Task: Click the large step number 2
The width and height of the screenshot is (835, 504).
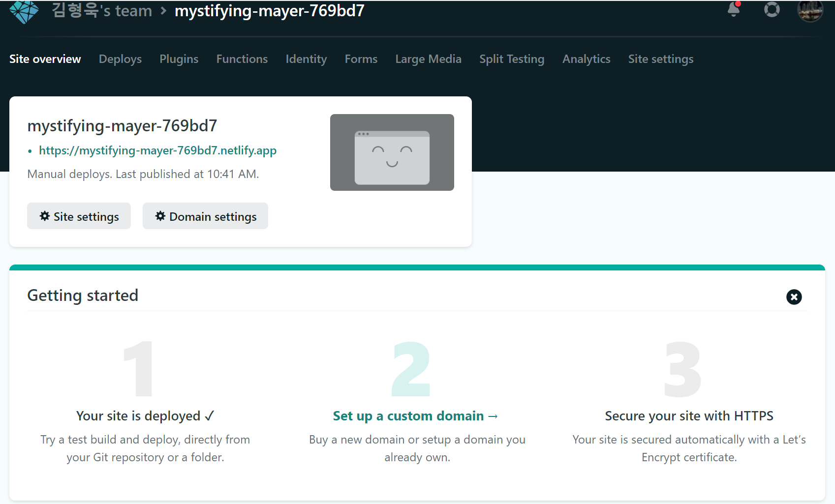Action: pyautogui.click(x=411, y=369)
